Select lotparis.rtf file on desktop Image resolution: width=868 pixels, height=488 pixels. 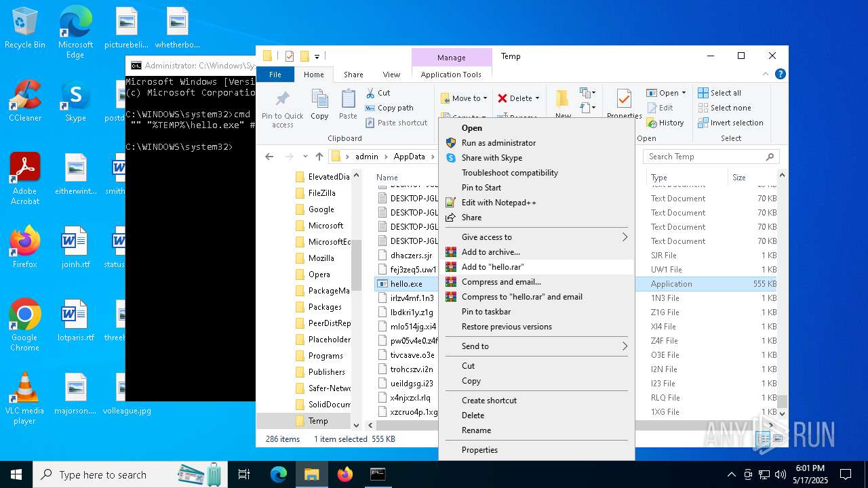click(x=75, y=321)
